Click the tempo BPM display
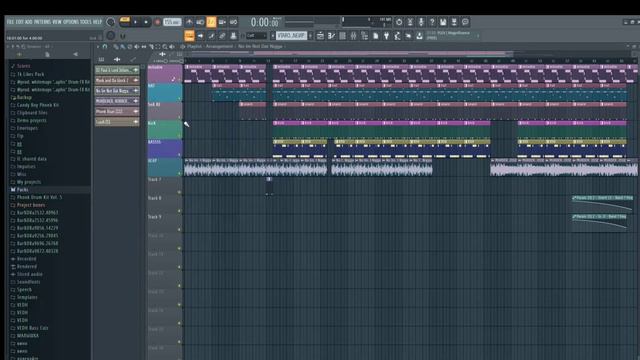This screenshot has width=640, height=360. (x=172, y=22)
